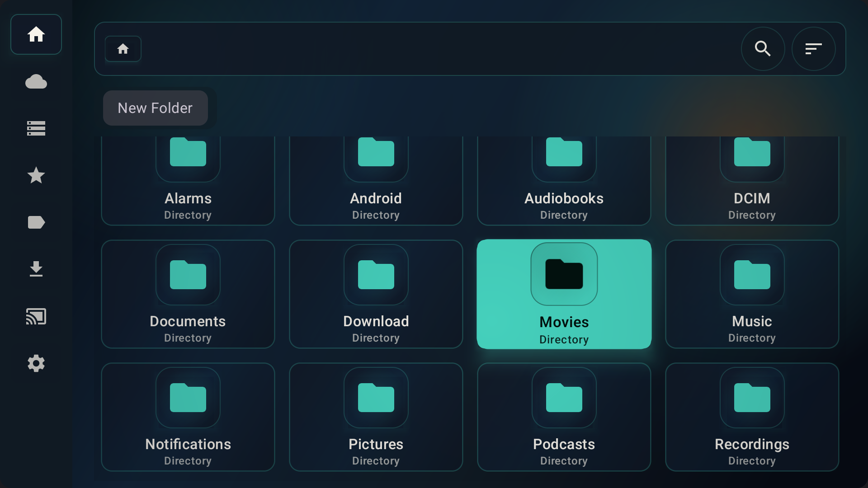Image resolution: width=868 pixels, height=488 pixels.
Task: Click the empty path bar area
Action: tap(441, 49)
